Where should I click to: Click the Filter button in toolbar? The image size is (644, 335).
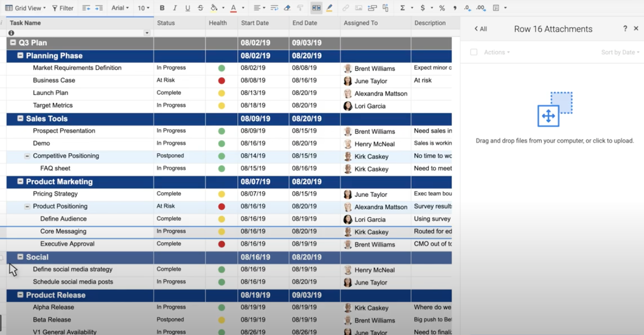63,8
